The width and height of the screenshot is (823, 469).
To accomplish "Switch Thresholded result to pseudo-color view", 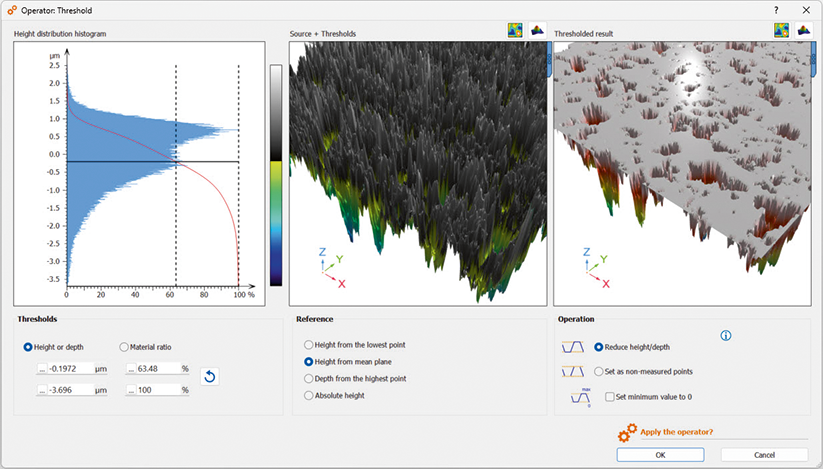I will pyautogui.click(x=780, y=31).
